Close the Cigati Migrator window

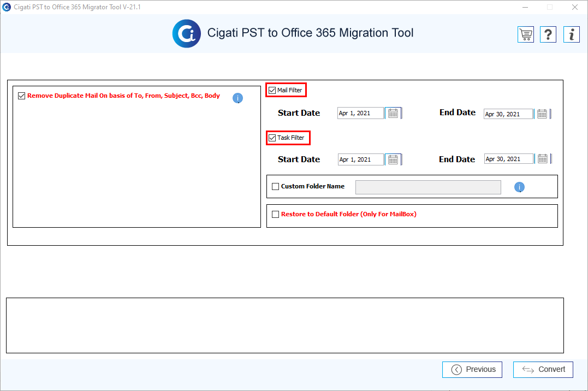[575, 7]
